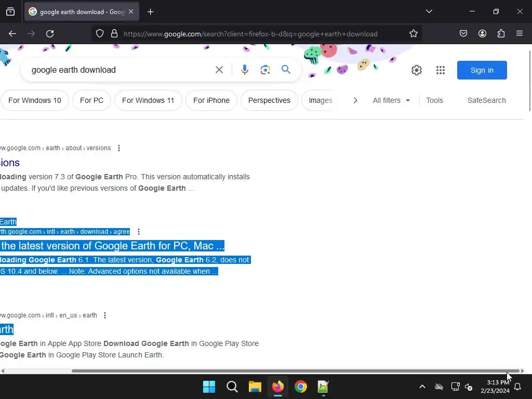The width and height of the screenshot is (532, 399).
Task: Open the Google apps grid
Action: click(441, 70)
